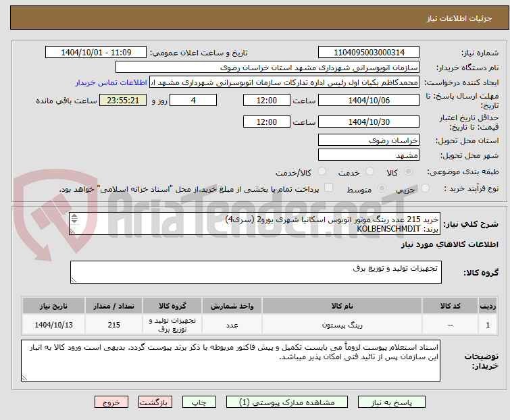The height and width of the screenshot is (420, 510).
Task: Click the شماره نیاز field 1104095003000314
Action: [x=369, y=53]
